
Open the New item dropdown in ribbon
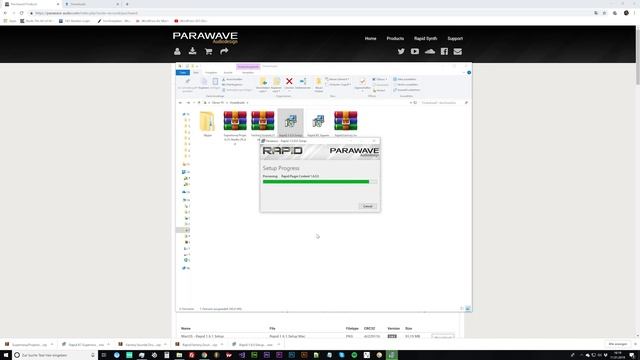tap(338, 79)
